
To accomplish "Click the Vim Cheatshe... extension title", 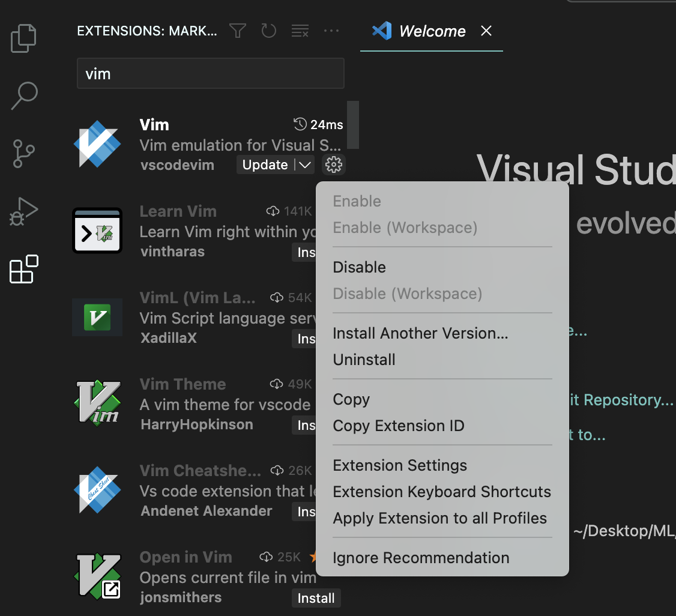I will (x=201, y=471).
